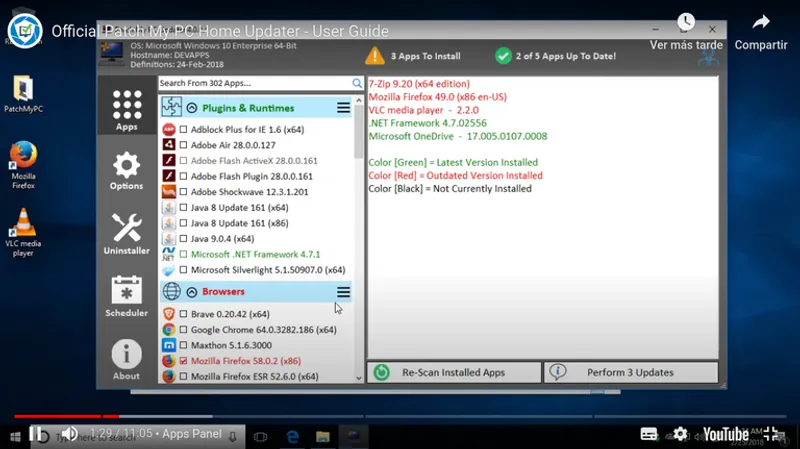The height and width of the screenshot is (449, 800).
Task: Check Adobe Shockwave 12.3.1.201
Action: pos(183,192)
